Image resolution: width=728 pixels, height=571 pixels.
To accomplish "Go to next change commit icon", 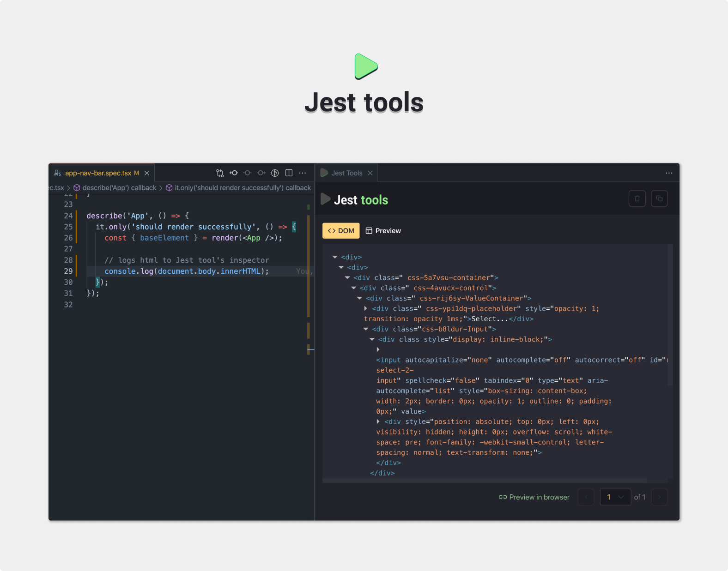I will pyautogui.click(x=261, y=173).
